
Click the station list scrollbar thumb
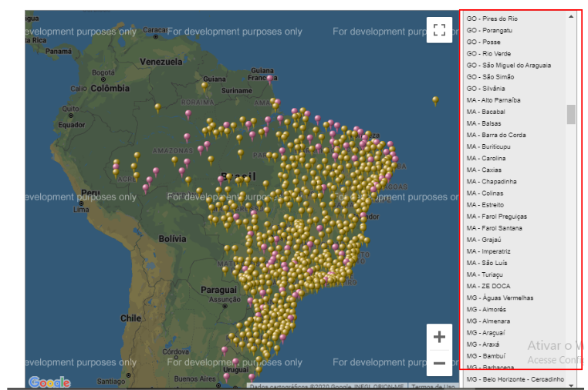tap(571, 114)
